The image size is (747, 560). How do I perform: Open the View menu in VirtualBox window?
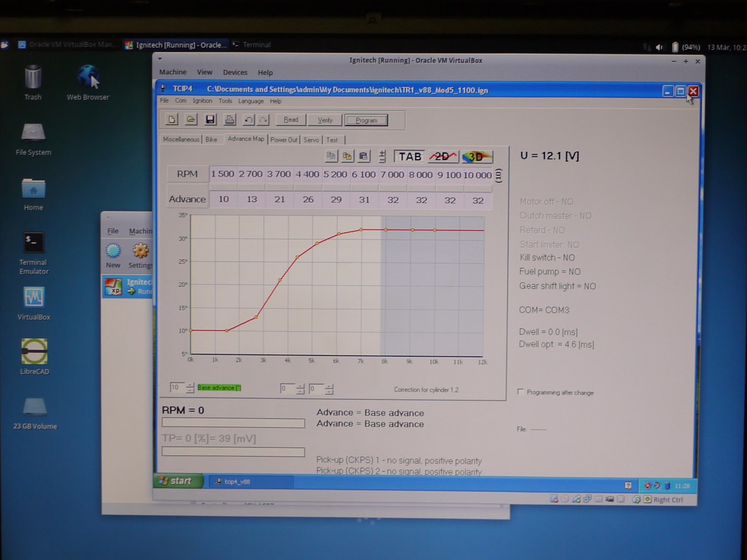(204, 72)
